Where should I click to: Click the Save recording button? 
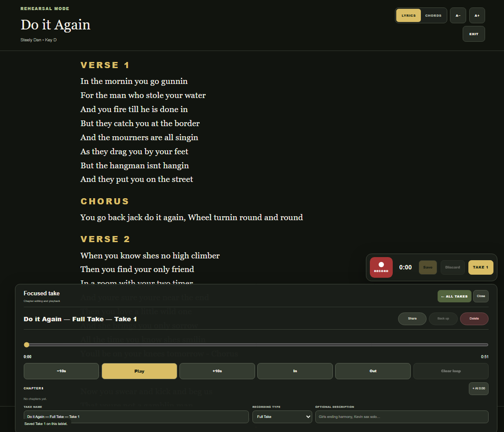pyautogui.click(x=428, y=267)
